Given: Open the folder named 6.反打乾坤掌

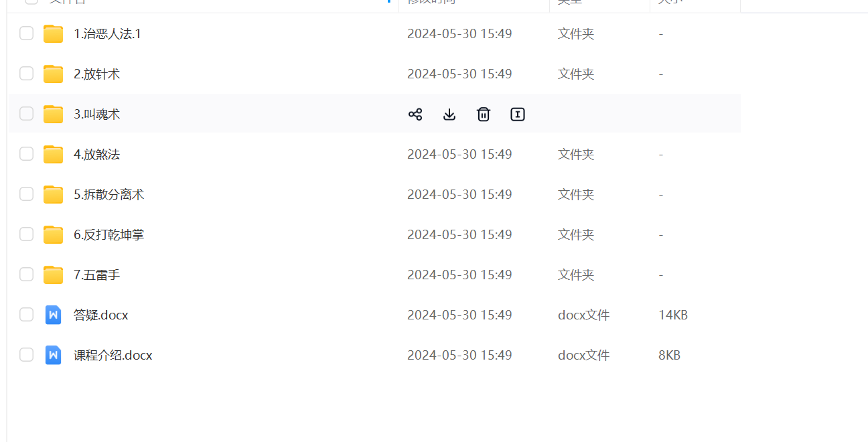Looking at the screenshot, I should pos(108,235).
